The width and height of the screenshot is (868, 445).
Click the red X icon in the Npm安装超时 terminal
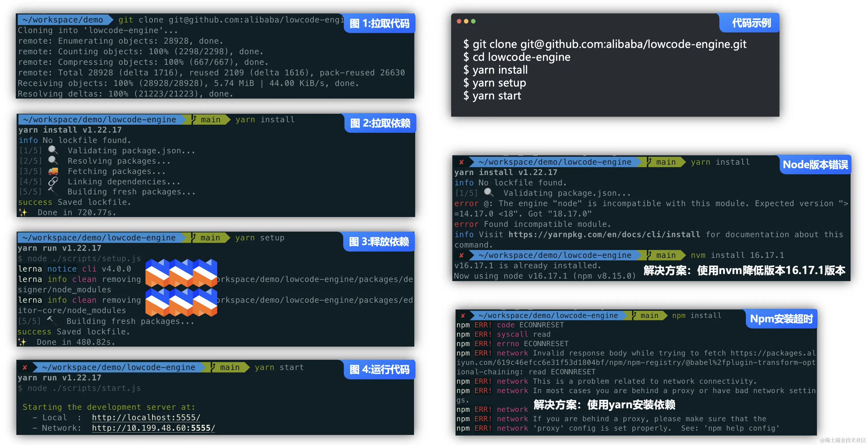click(464, 315)
